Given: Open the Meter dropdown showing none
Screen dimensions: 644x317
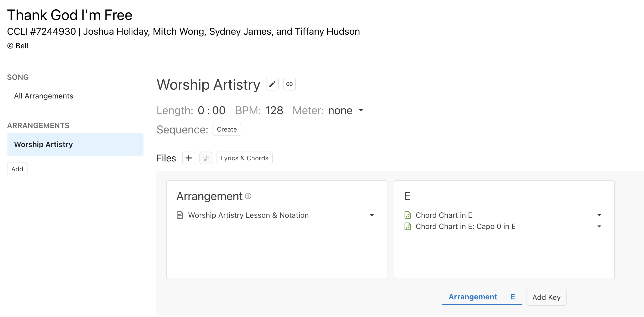Looking at the screenshot, I should tap(346, 110).
